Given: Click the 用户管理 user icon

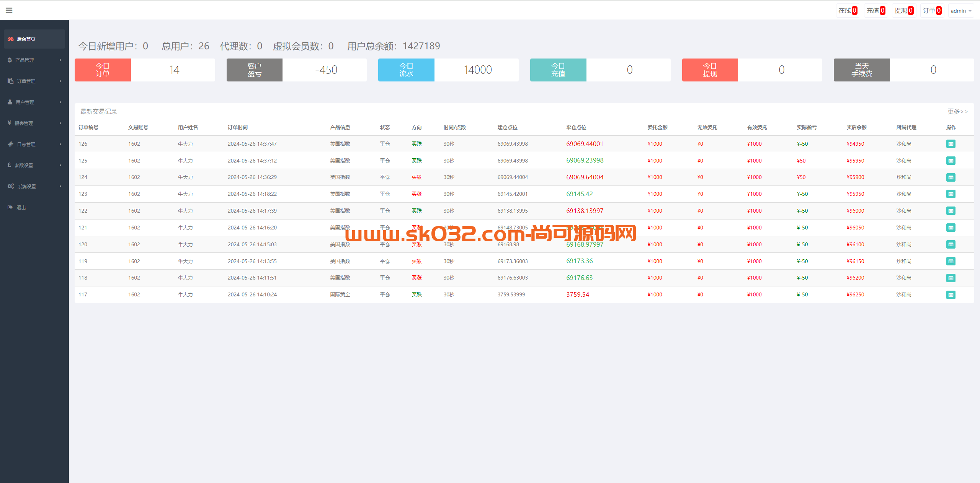Looking at the screenshot, I should coord(10,102).
